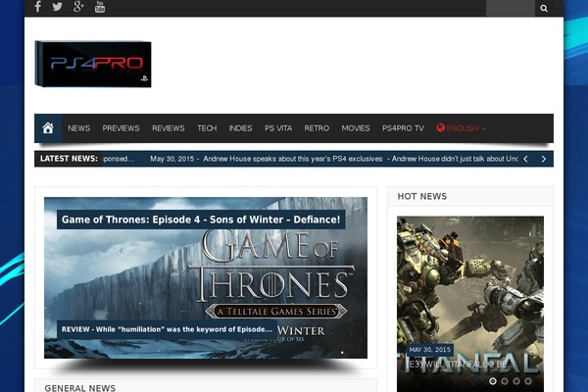Open the Indies menu item

(x=240, y=128)
